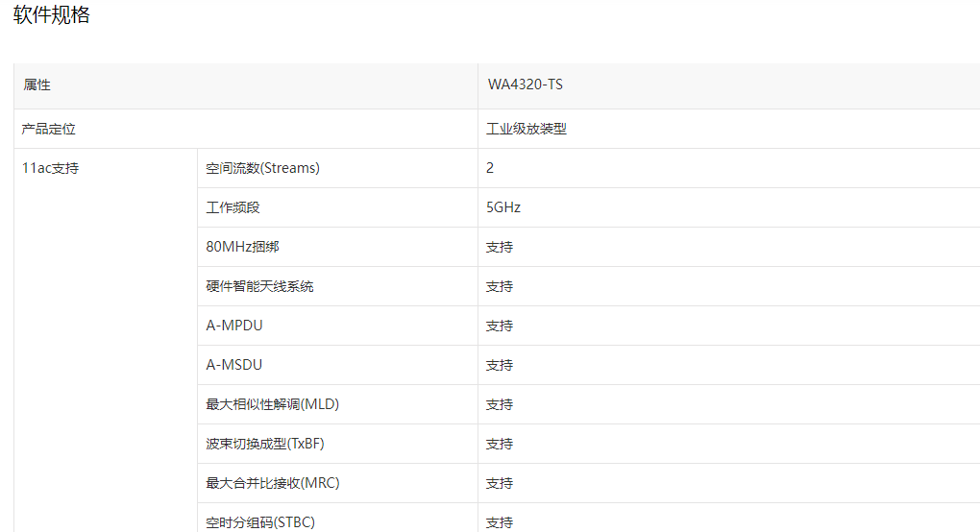Select the 工作频段 label
This screenshot has width=980, height=532.
[233, 207]
